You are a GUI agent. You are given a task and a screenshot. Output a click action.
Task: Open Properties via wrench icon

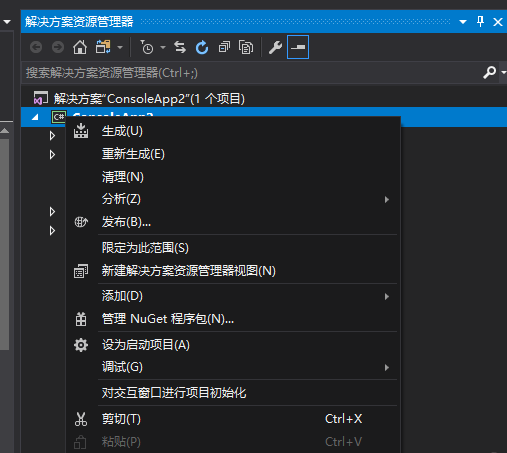pyautogui.click(x=275, y=47)
